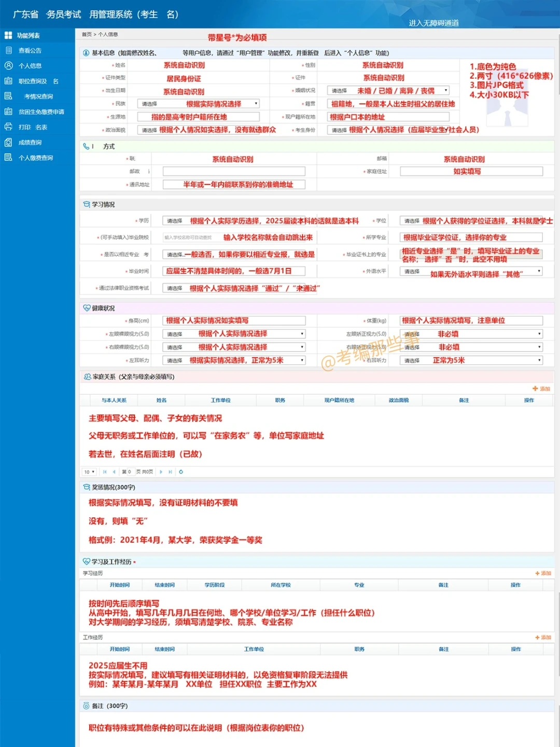Open the 婚姻状况 dropdown
Image resolution: width=560 pixels, height=747 pixels.
(x=388, y=90)
